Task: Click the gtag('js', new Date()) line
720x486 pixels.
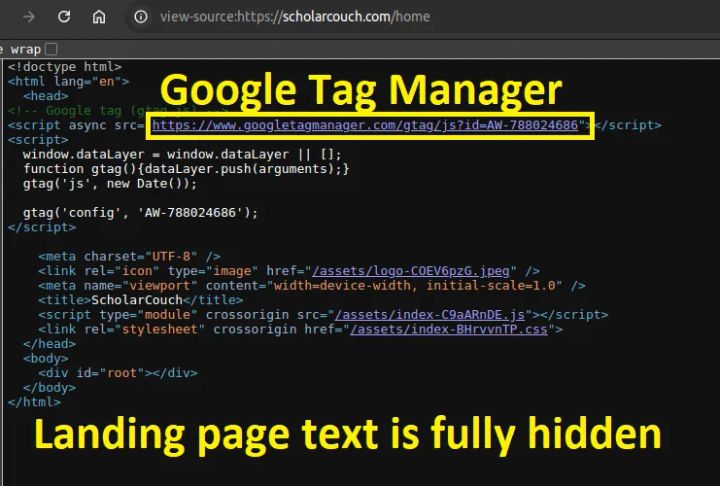Action: (110, 184)
